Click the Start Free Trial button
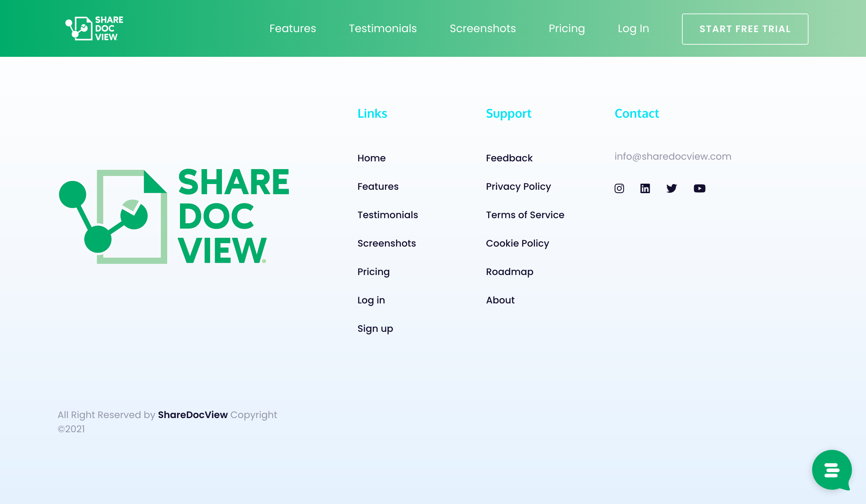 click(x=745, y=29)
